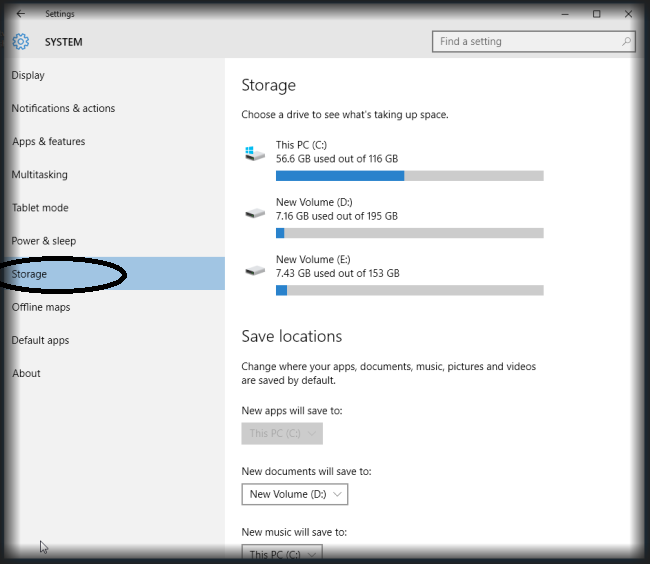Minimize the Settings window
This screenshot has width=650, height=564.
click(x=565, y=14)
